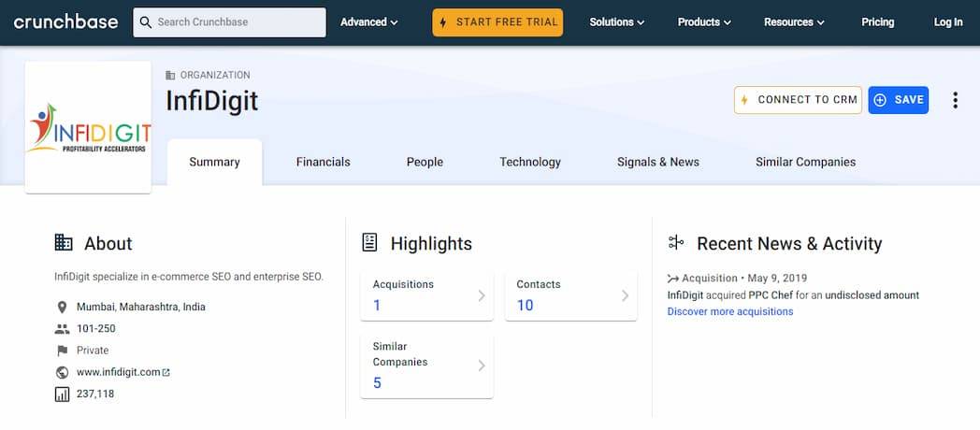
Task: Click the 237,118 rank value
Action: pyautogui.click(x=95, y=394)
